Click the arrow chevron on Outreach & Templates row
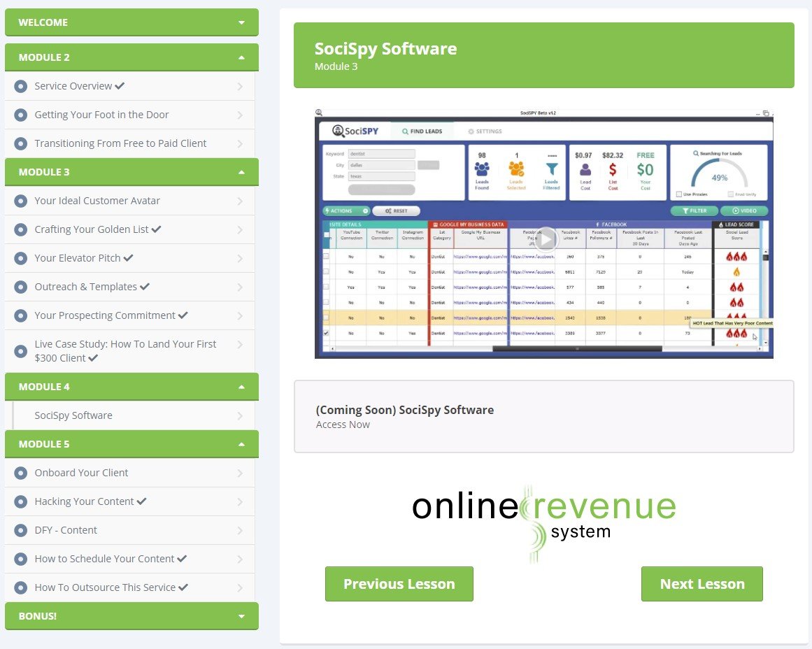The height and width of the screenshot is (649, 812). [x=240, y=287]
